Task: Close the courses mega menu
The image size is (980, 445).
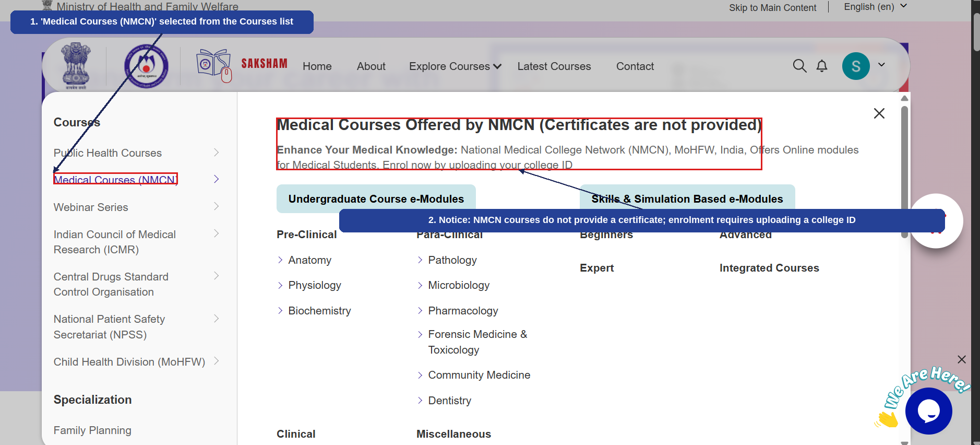Action: tap(879, 113)
